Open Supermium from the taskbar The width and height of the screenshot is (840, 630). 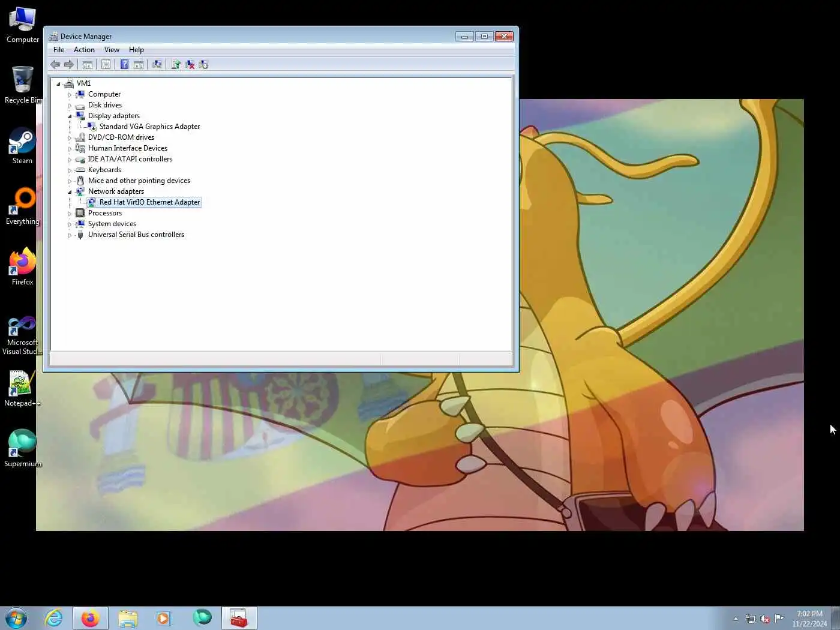(202, 618)
